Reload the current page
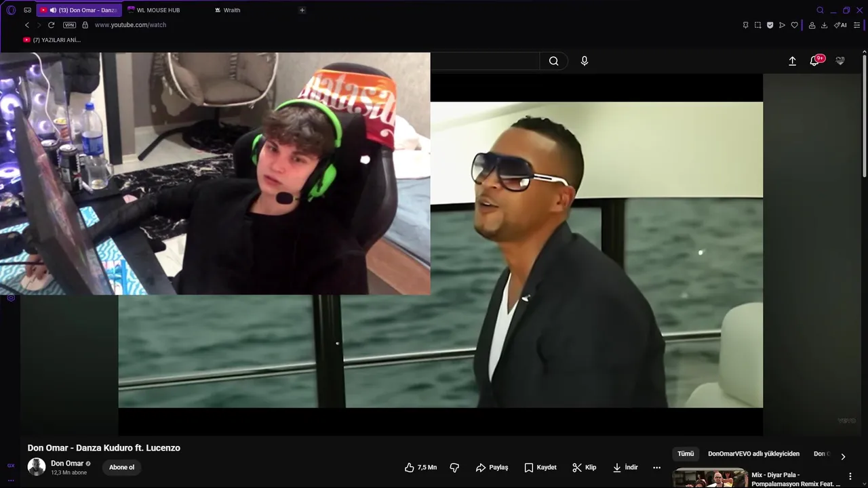The image size is (868, 488). click(51, 25)
